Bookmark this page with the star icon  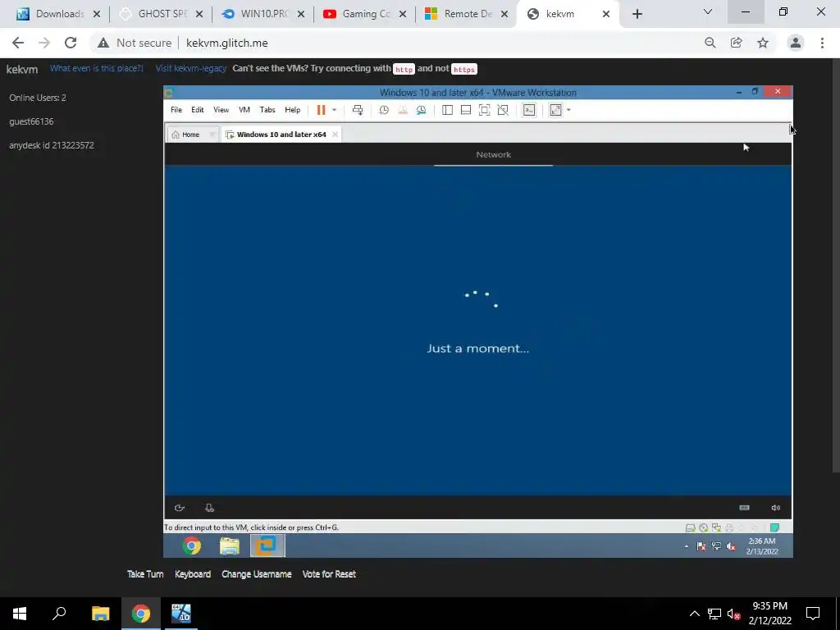763,43
